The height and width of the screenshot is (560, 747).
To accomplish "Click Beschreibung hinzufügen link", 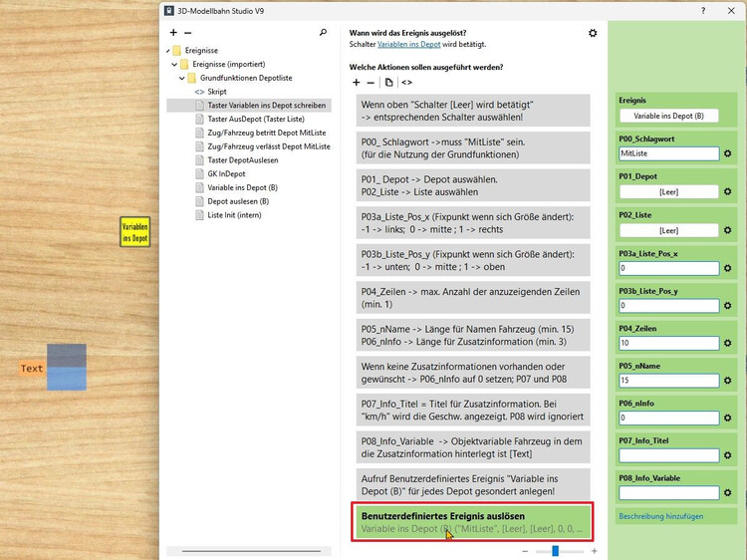I will point(660,516).
